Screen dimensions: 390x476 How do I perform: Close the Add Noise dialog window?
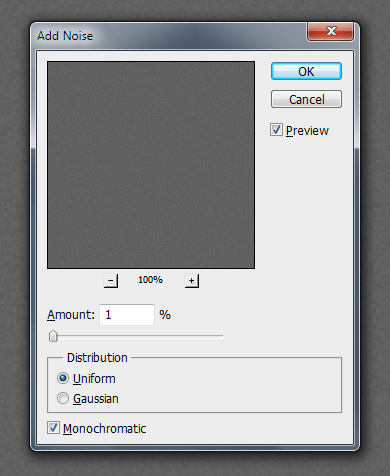pyautogui.click(x=330, y=31)
